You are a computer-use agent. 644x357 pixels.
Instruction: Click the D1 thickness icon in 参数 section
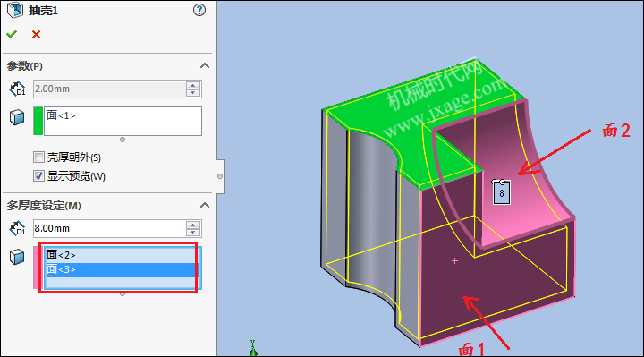17,89
